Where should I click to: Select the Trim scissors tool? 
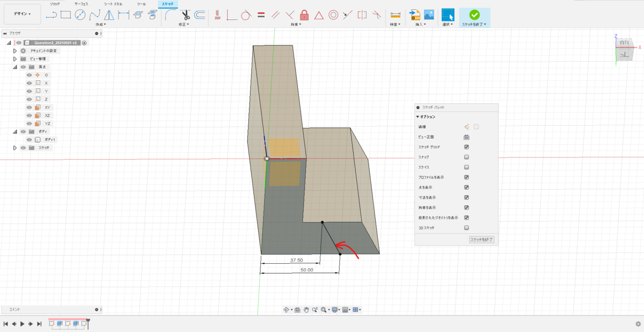click(186, 15)
